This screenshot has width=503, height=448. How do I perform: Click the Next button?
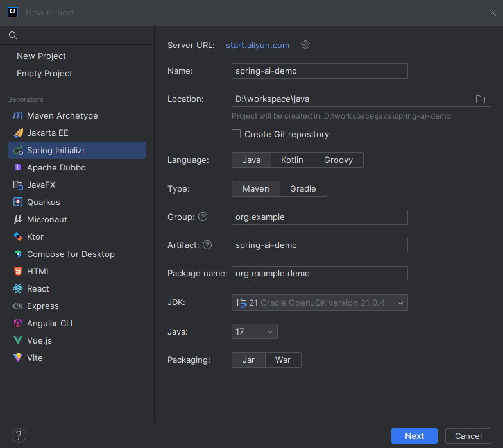(414, 436)
